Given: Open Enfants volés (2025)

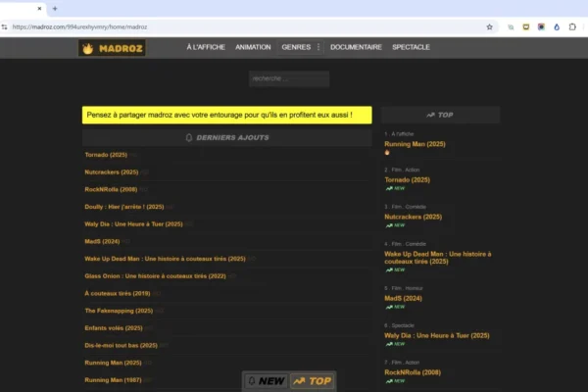Looking at the screenshot, I should click(114, 328).
